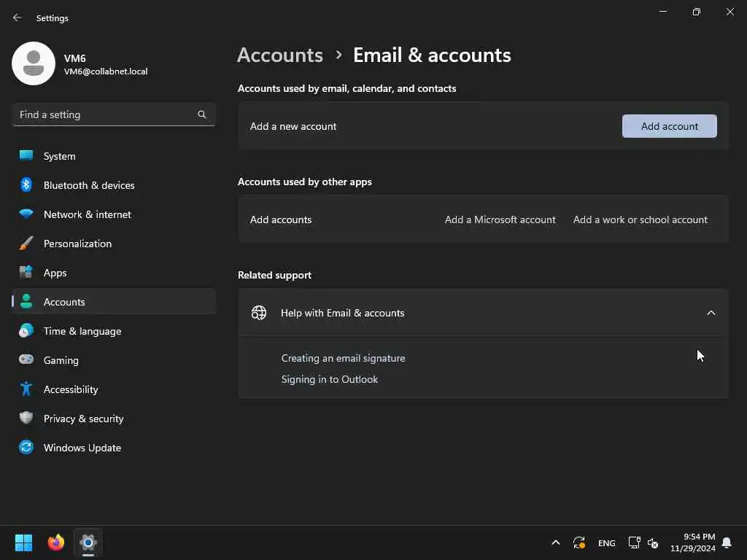Click the search magnifier icon in Find a setting
The height and width of the screenshot is (560, 747).
[x=201, y=114]
